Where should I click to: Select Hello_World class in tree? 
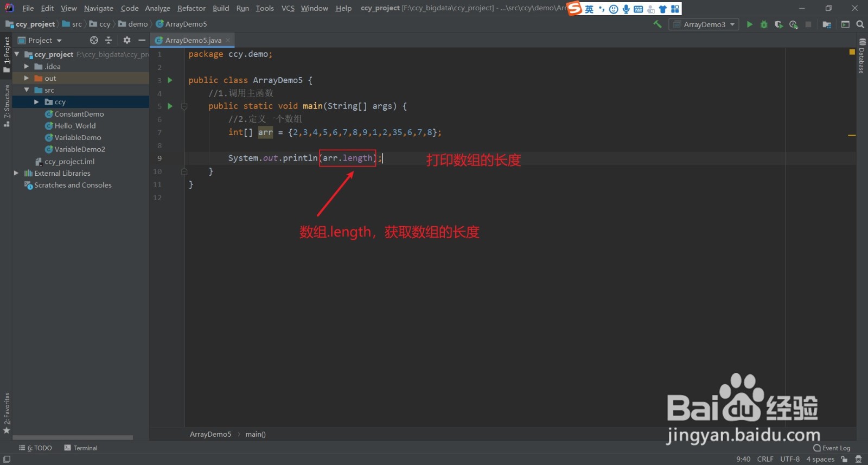(75, 125)
